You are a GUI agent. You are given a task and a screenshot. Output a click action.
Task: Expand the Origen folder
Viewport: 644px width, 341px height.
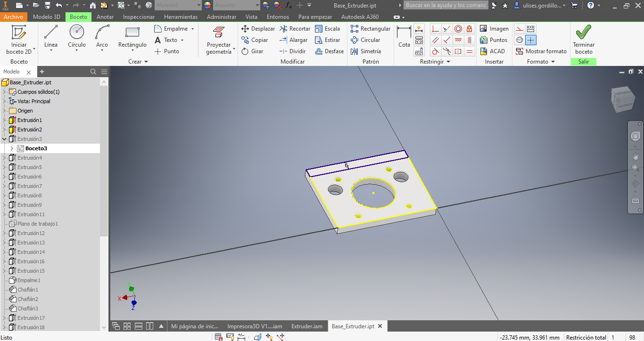click(x=5, y=111)
